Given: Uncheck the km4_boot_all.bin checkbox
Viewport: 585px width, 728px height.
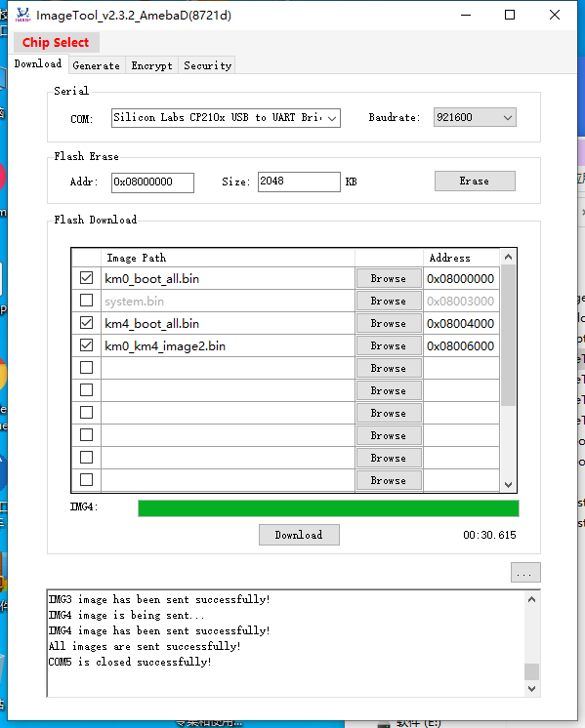Looking at the screenshot, I should pos(86,323).
